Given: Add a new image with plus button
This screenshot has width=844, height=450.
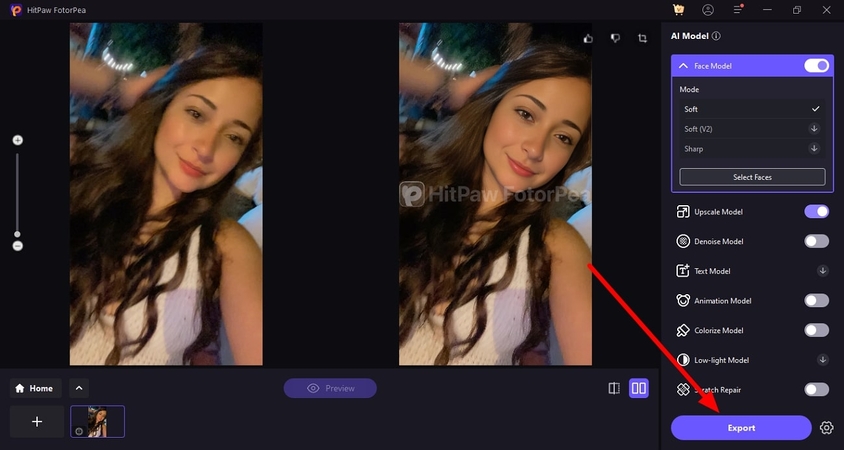Looking at the screenshot, I should 37,421.
